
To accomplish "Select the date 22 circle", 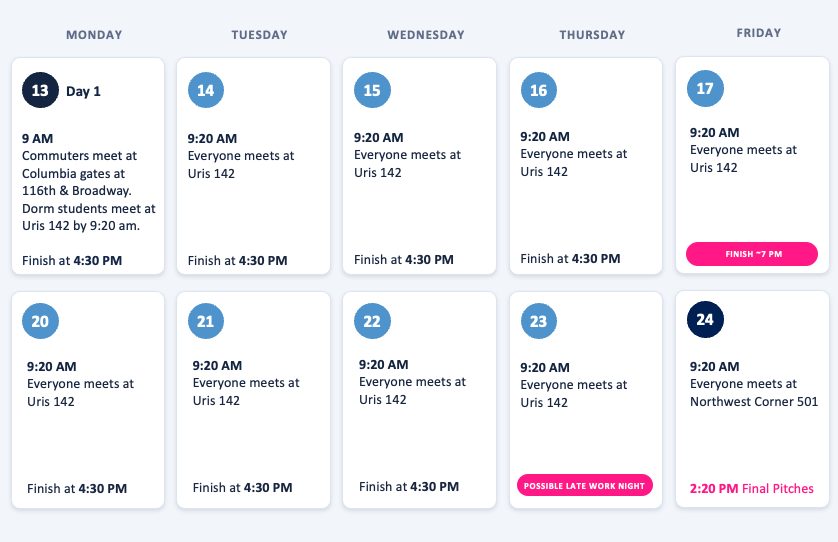I will coord(372,321).
